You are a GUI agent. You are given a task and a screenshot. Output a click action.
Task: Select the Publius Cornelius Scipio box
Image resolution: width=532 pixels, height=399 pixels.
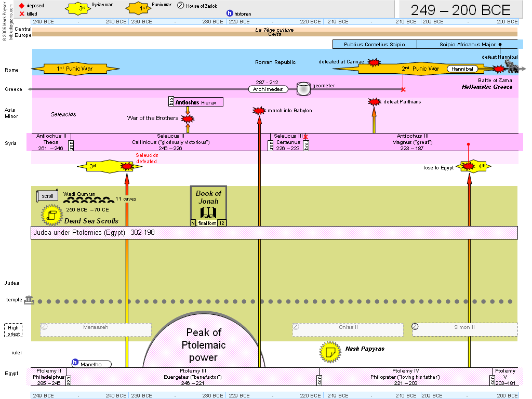(x=374, y=45)
